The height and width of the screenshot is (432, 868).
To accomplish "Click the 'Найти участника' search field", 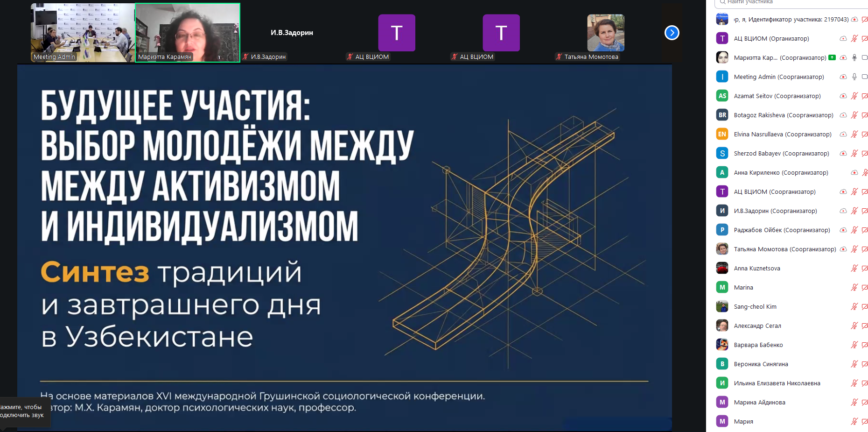I will (x=793, y=2).
